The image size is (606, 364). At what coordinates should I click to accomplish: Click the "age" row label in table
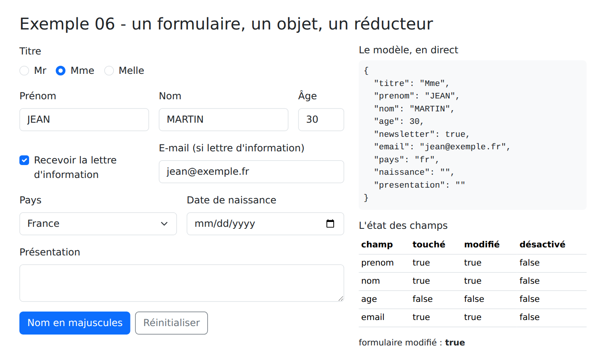tap(369, 299)
